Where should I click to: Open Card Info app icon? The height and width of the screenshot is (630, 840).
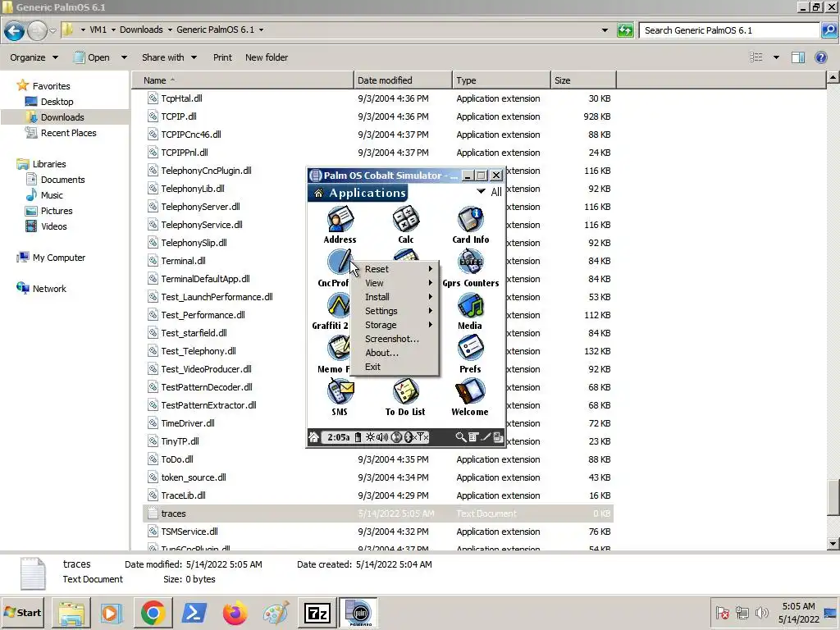(470, 225)
